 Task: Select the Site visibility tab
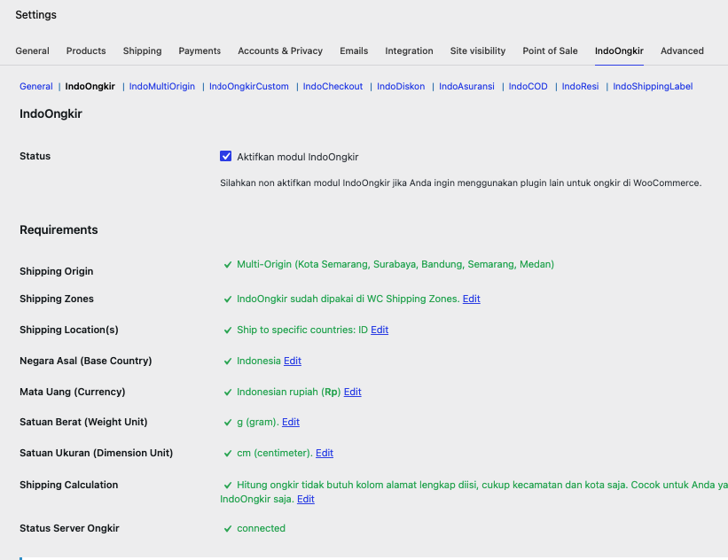478,51
